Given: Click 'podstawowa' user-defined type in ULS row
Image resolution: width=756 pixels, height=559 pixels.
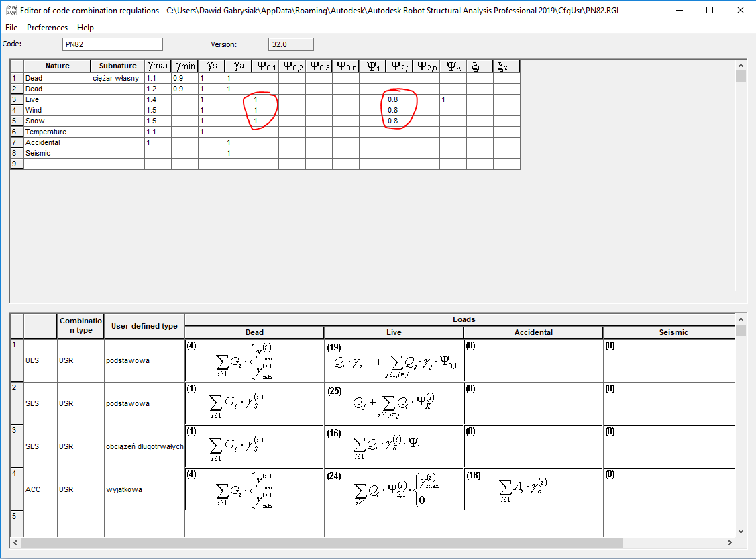Looking at the screenshot, I should pyautogui.click(x=144, y=361).
